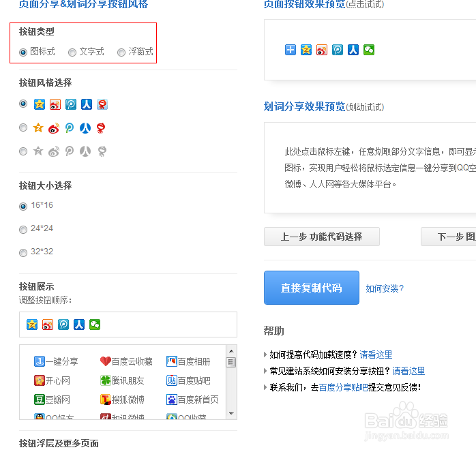Click the Sina Weibo icon in the button order box
The image size is (476, 452).
click(x=48, y=325)
